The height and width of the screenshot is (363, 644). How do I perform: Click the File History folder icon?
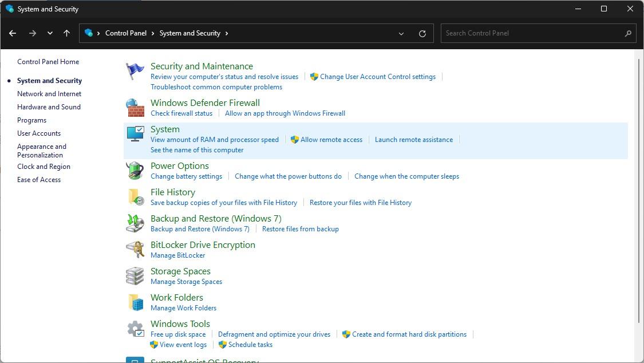[136, 197]
